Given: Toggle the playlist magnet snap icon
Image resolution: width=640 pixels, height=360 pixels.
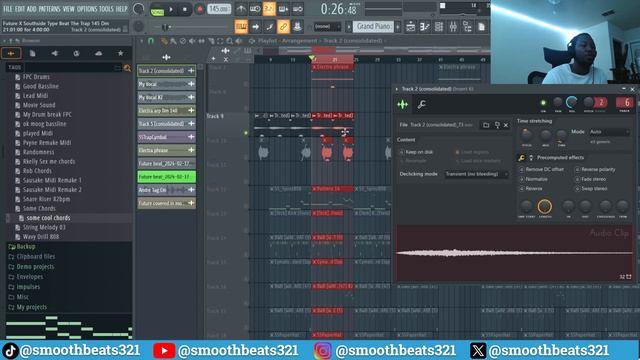Looking at the screenshot, I should click(151, 41).
